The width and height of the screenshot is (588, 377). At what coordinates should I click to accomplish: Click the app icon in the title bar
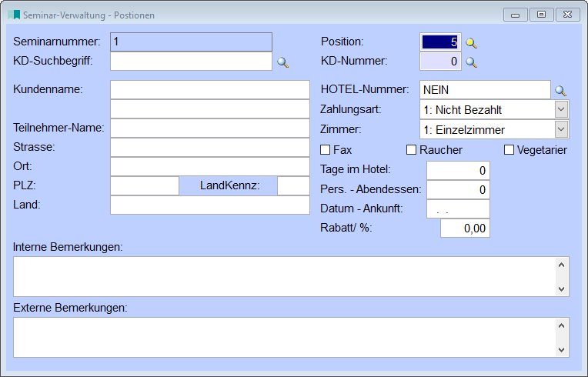pyautogui.click(x=13, y=15)
